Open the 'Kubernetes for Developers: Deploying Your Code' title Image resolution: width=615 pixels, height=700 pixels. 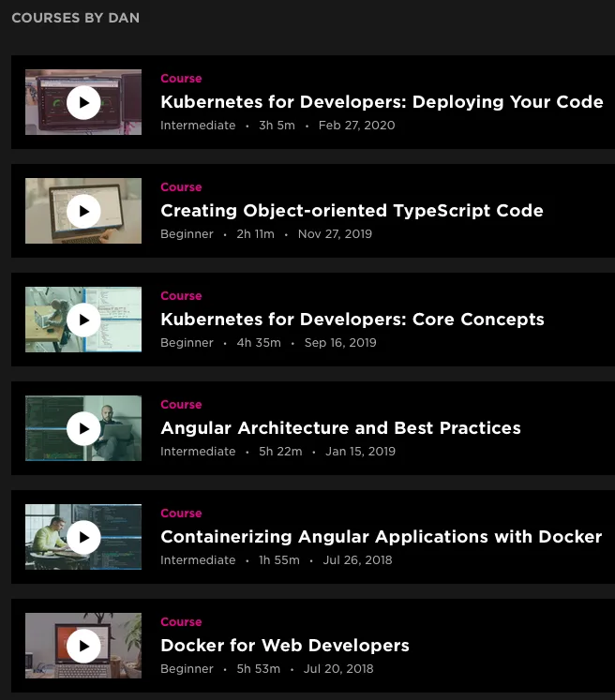tap(382, 102)
